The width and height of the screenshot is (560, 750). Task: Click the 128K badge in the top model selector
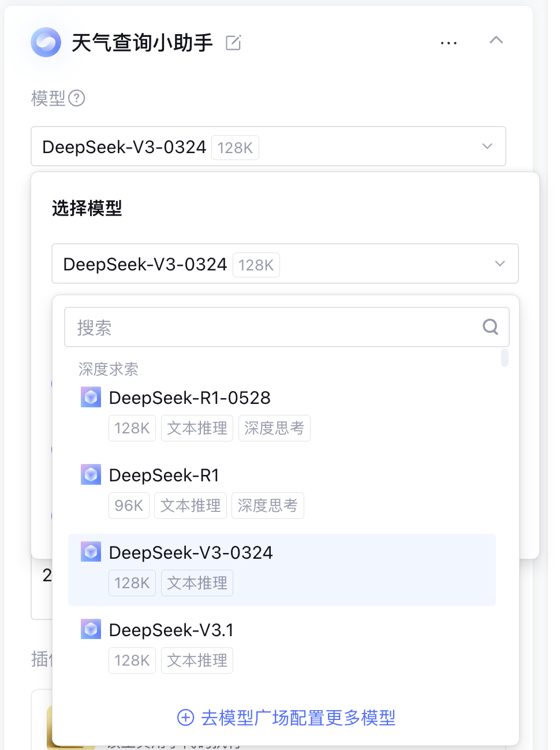pos(236,147)
